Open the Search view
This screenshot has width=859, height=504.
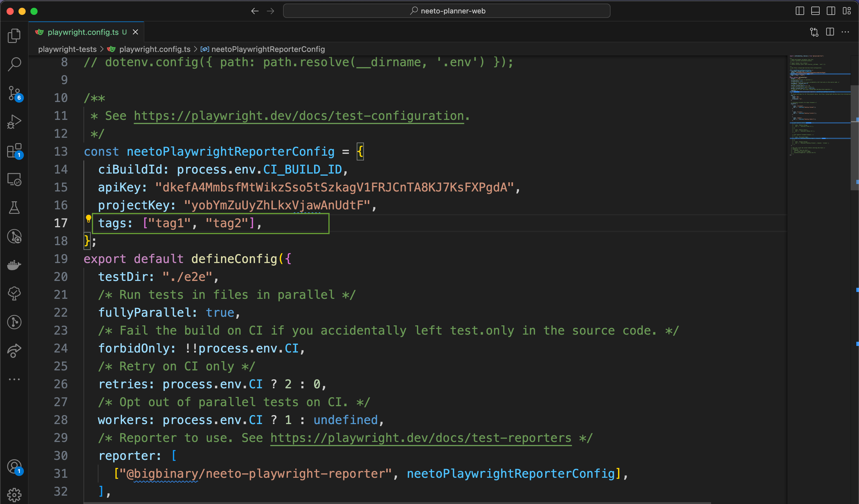tap(14, 64)
